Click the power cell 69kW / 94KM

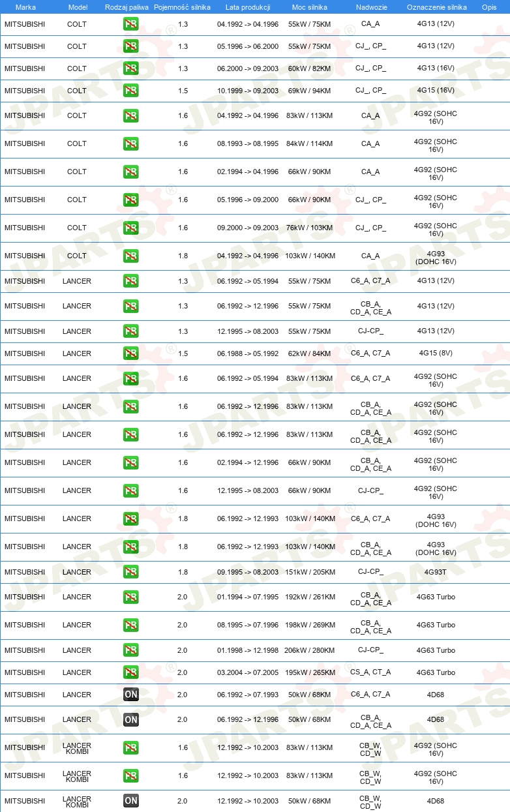310,91
